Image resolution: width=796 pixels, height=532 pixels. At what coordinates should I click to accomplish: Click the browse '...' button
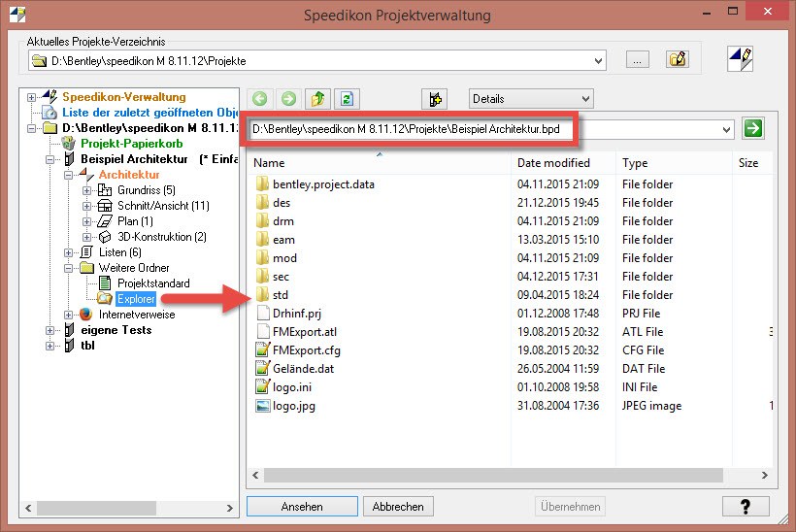[637, 60]
